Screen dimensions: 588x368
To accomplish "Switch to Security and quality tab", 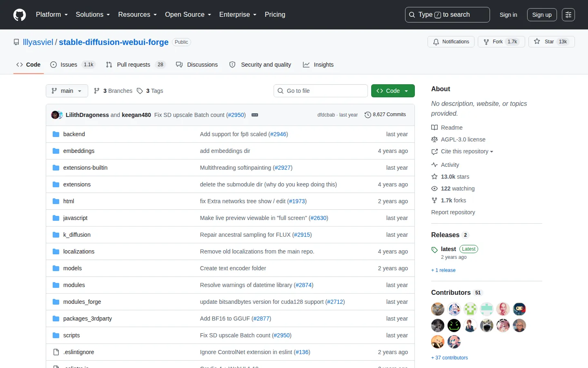I will coord(260,65).
